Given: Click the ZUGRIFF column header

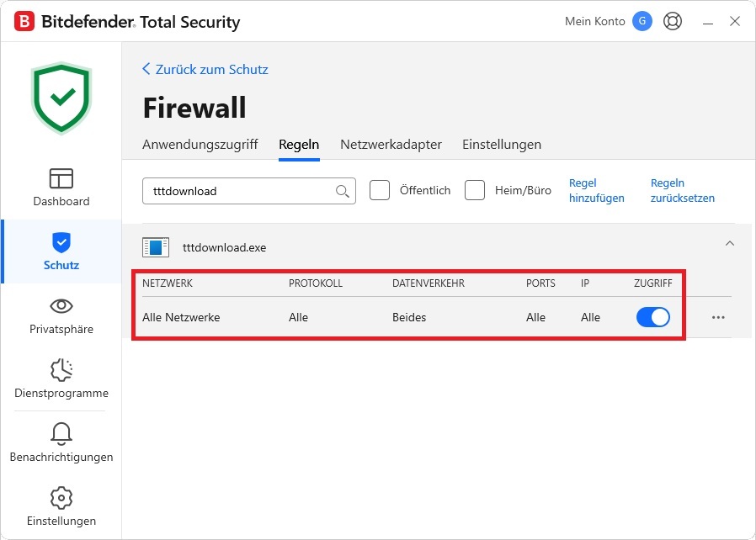Looking at the screenshot, I should pos(652,283).
